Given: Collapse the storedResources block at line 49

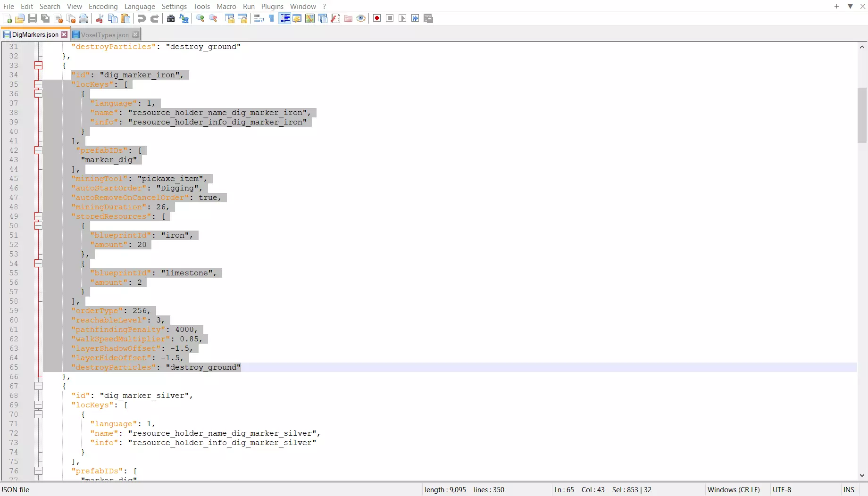Looking at the screenshot, I should coord(38,216).
